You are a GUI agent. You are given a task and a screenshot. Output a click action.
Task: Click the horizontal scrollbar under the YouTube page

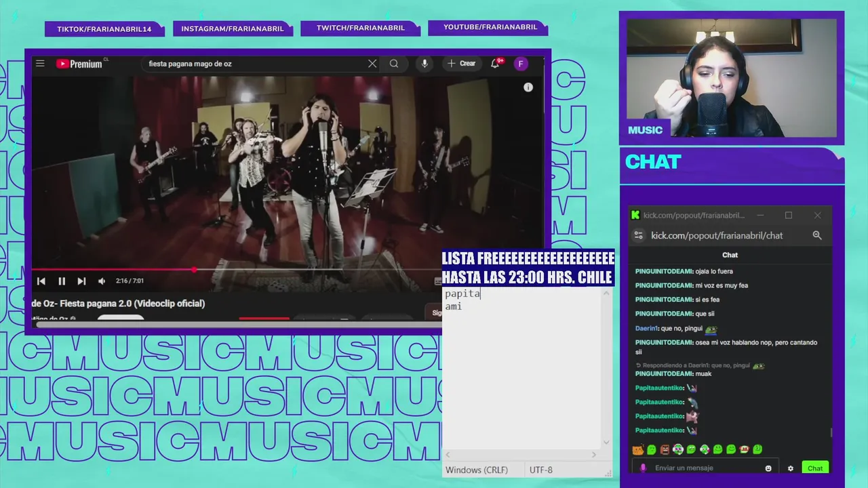237,325
